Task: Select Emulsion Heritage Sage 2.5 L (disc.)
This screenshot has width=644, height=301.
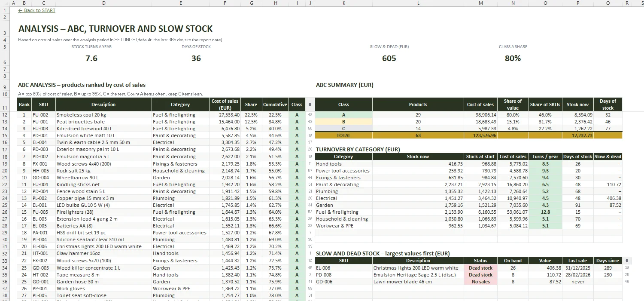Action: pyautogui.click(x=418, y=275)
